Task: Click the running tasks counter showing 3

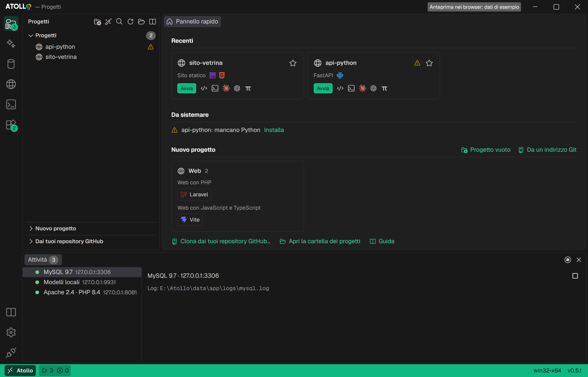Action: coord(48,371)
